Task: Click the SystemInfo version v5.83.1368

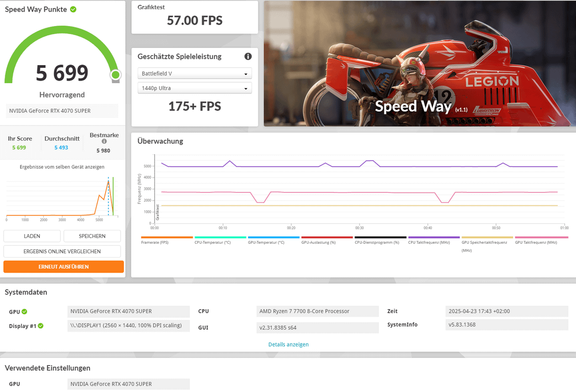Action: click(507, 325)
